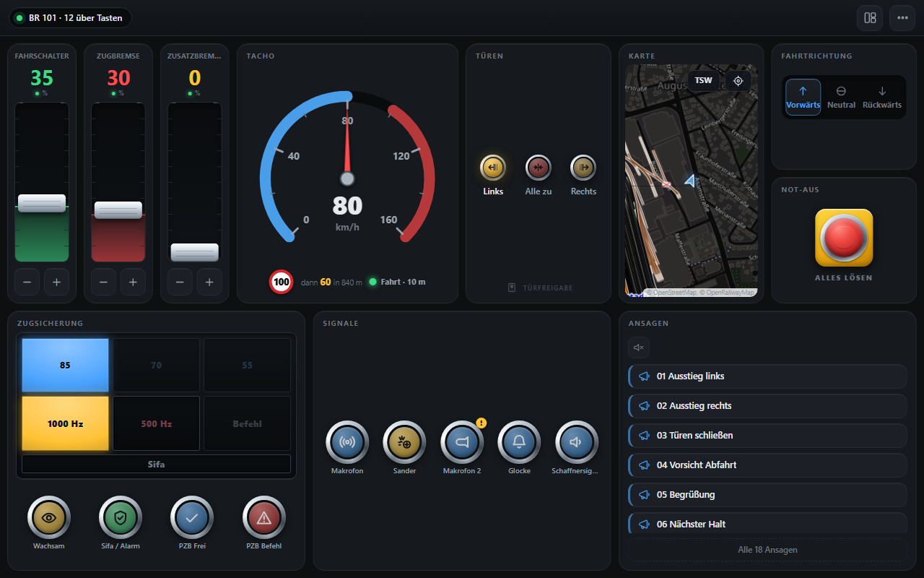The width and height of the screenshot is (924, 578).
Task: Set direction to Neutral
Action: pyautogui.click(x=841, y=97)
